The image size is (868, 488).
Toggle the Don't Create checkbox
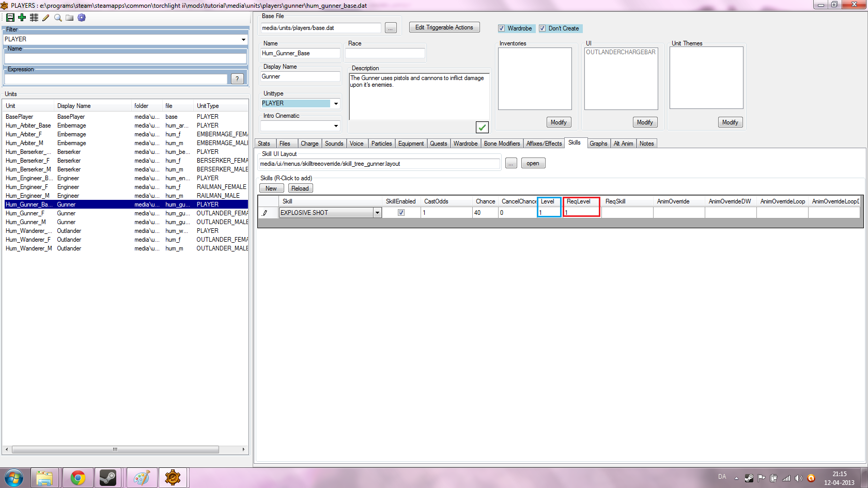coord(542,28)
